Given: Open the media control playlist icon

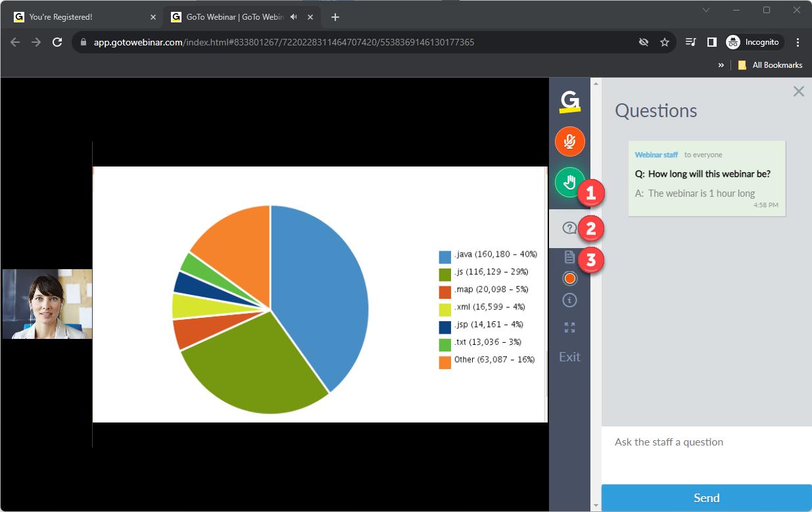Looking at the screenshot, I should pyautogui.click(x=690, y=42).
